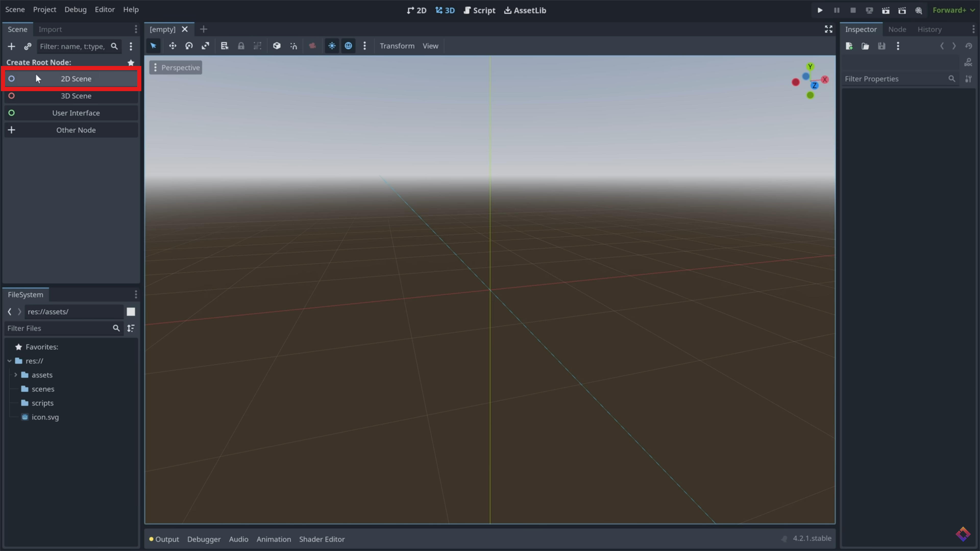
Task: Toggle the FileSystem split mode square button
Action: (131, 312)
